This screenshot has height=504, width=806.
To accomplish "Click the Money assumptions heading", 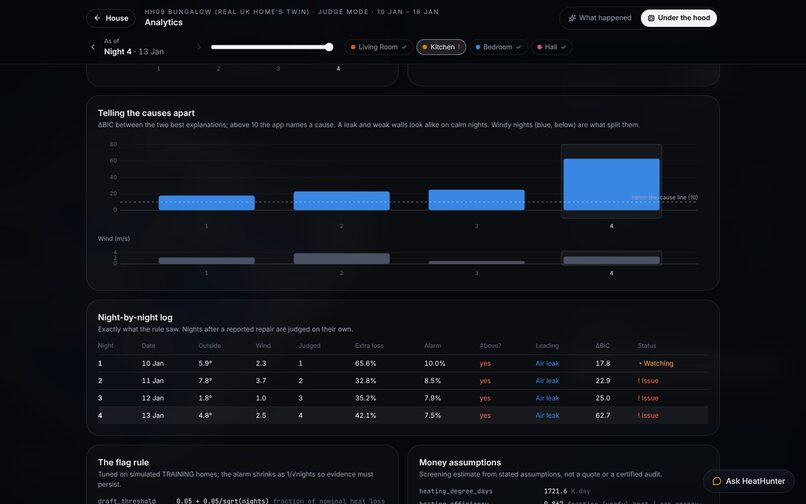I will (x=460, y=462).
